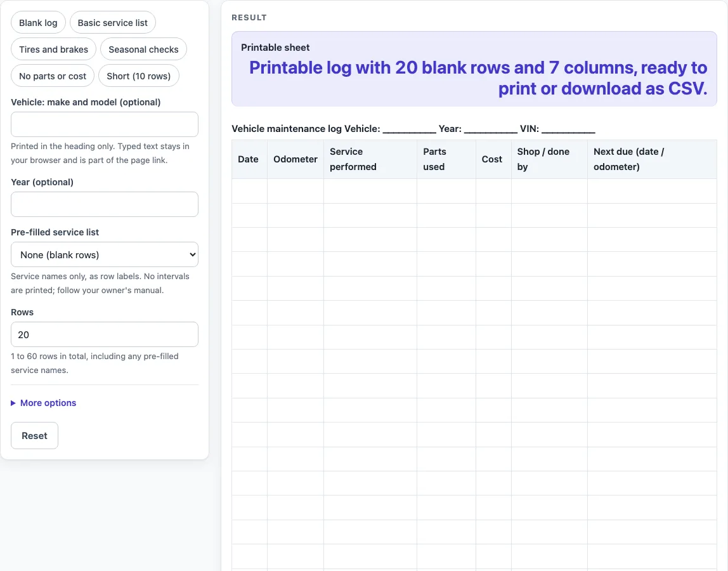Click the Rows number field
The image size is (728, 571).
pos(105,334)
